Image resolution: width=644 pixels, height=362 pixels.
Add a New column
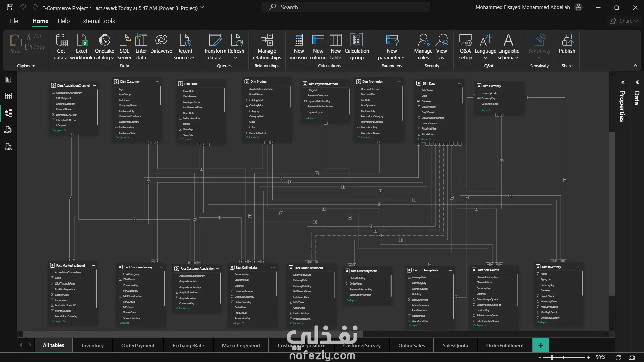click(x=318, y=47)
